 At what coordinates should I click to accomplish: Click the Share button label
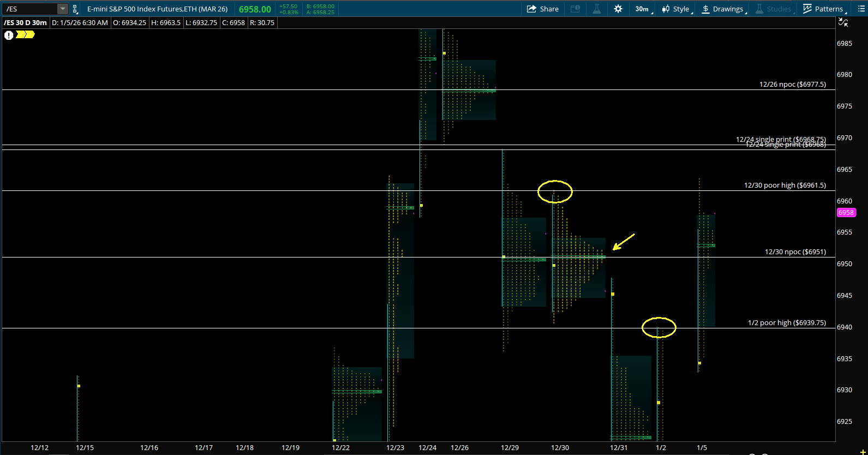coord(549,9)
